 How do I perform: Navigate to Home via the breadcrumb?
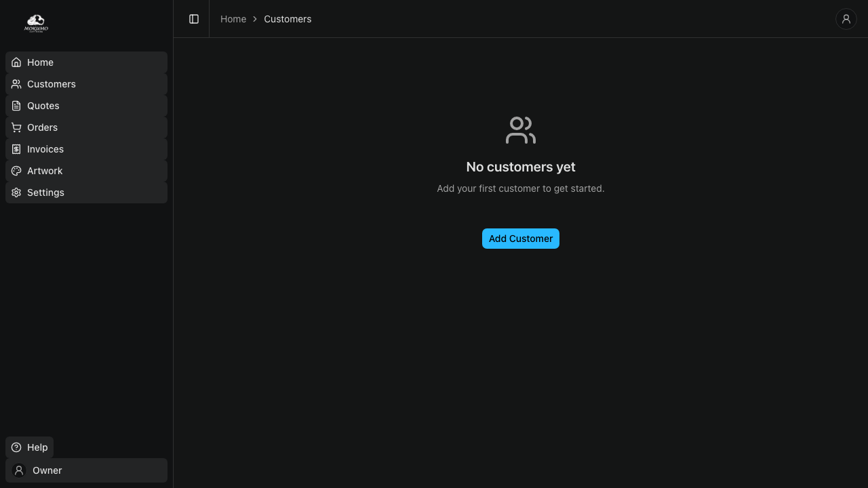pyautogui.click(x=233, y=19)
